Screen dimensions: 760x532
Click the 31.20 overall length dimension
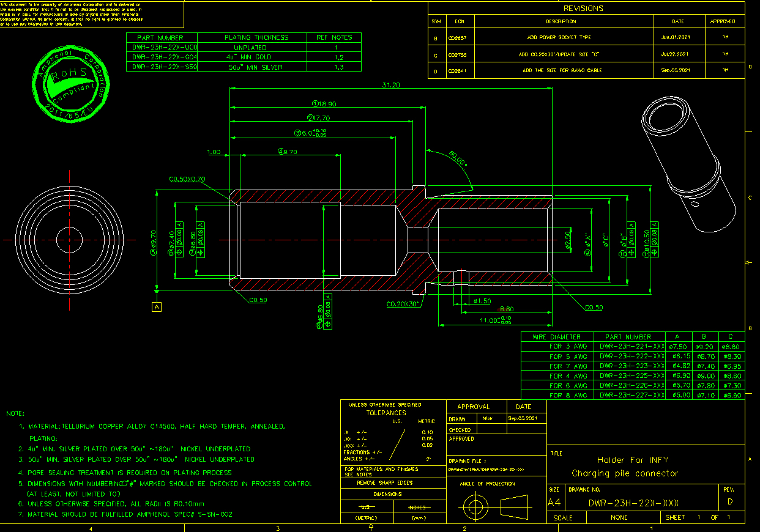pyautogui.click(x=390, y=85)
